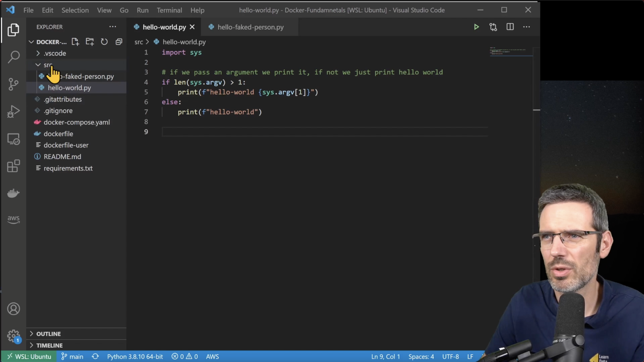Click src in the breadcrumb path
The height and width of the screenshot is (362, 644).
pyautogui.click(x=139, y=42)
